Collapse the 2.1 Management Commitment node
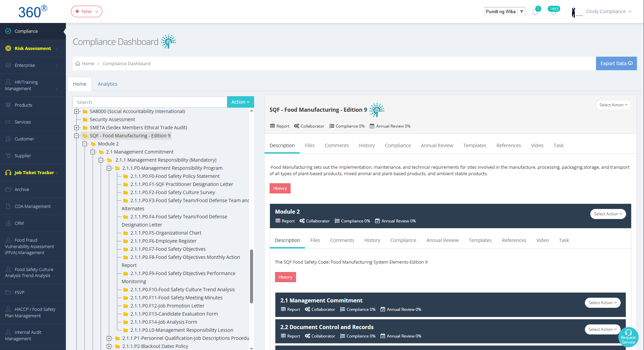The image size is (644, 350). tap(93, 152)
